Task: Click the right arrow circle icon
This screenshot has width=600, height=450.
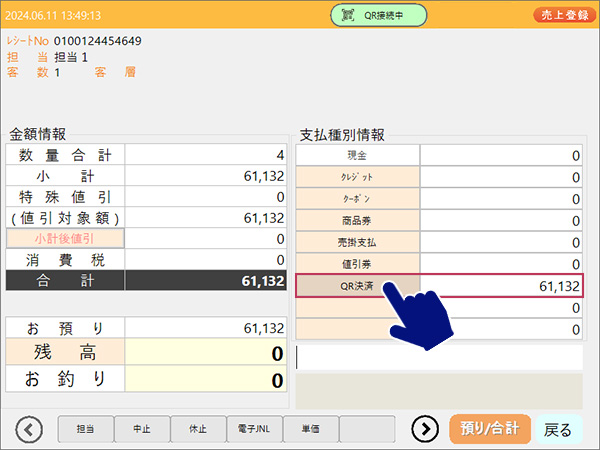Action: point(426,429)
